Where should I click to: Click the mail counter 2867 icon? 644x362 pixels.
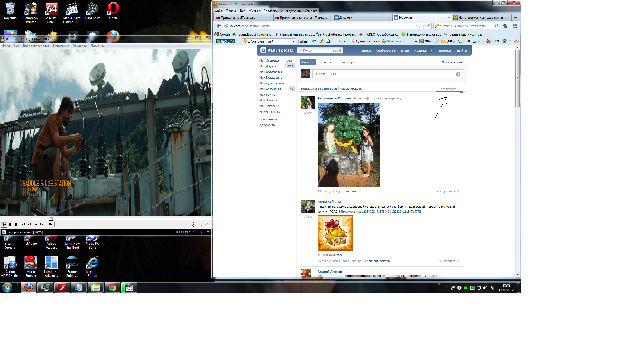pyautogui.click(x=425, y=41)
